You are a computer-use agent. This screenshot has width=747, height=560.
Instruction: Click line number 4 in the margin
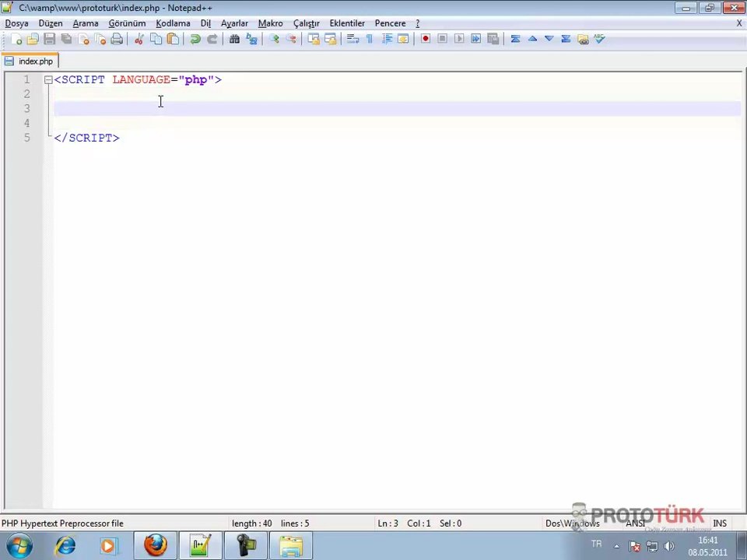pyautogui.click(x=26, y=123)
